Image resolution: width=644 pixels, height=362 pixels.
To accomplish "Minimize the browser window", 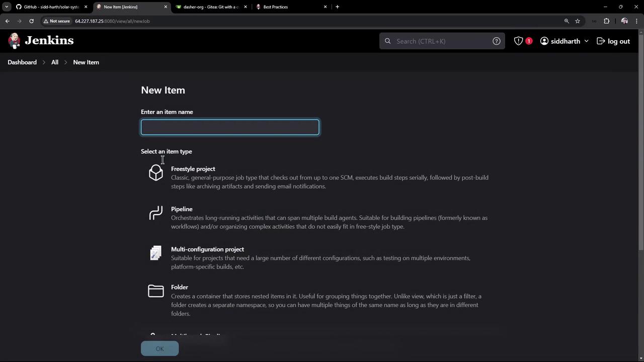I will 605,7.
